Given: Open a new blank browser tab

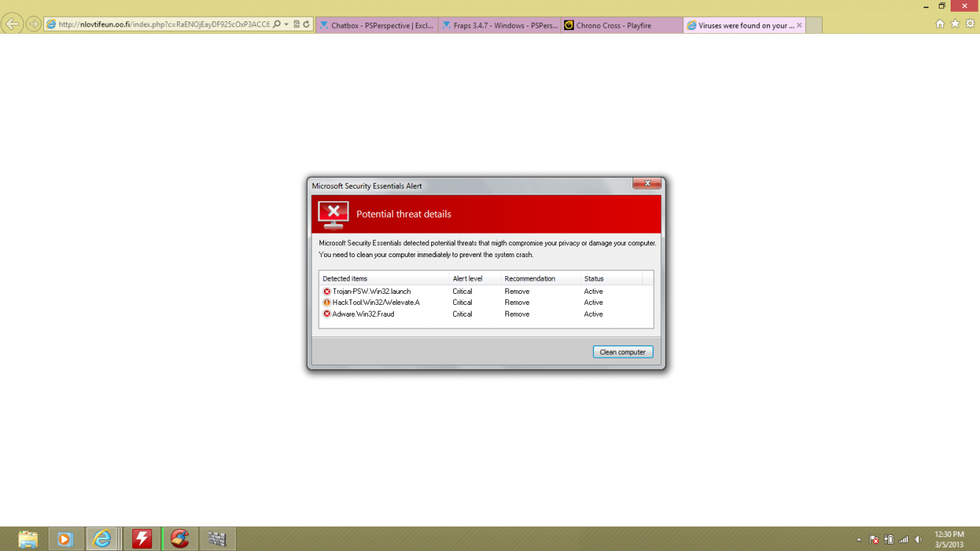Looking at the screenshot, I should [x=814, y=25].
